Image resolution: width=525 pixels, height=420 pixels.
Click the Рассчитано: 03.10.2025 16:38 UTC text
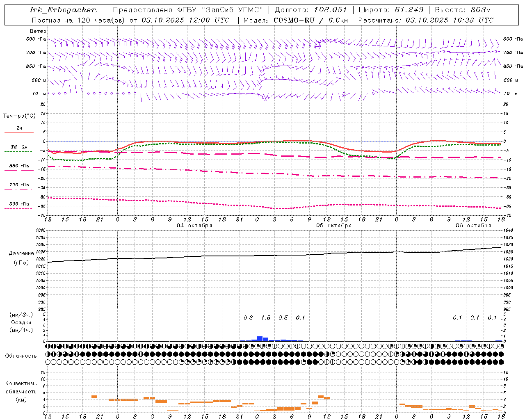point(426,20)
